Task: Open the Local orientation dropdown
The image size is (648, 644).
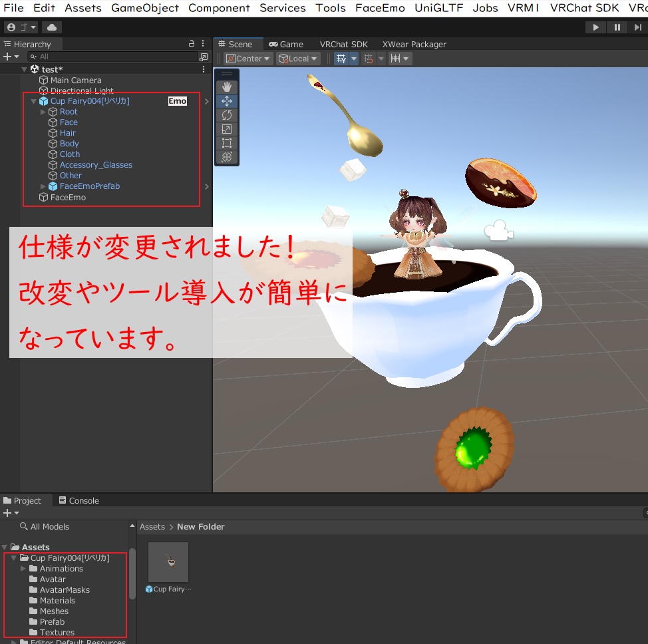Action: 297,59
